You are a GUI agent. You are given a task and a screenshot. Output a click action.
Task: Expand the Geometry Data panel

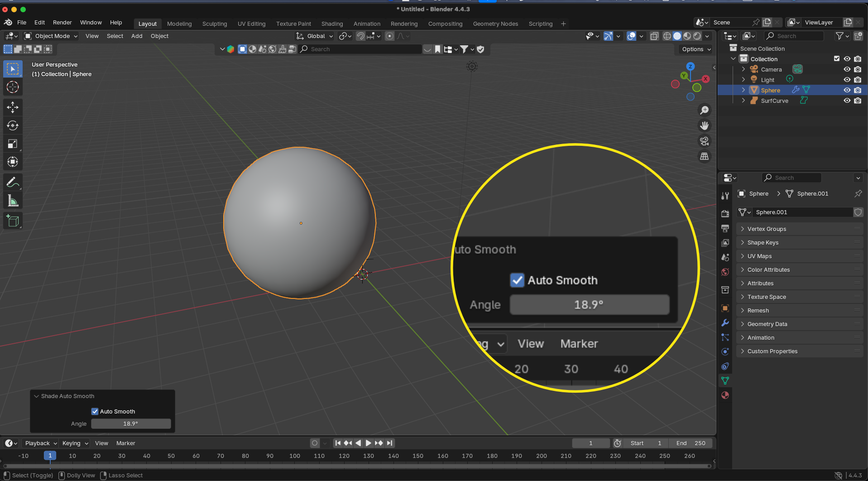tap(800, 324)
